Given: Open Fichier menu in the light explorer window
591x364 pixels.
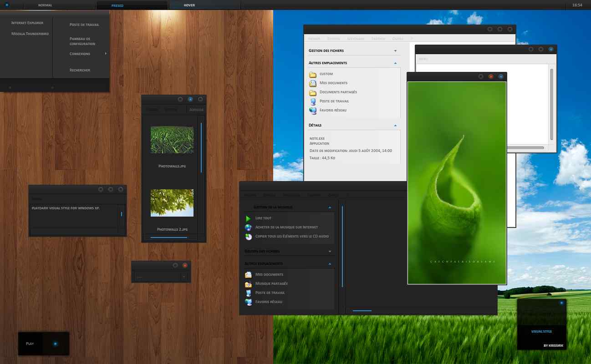Looking at the screenshot, I should click(x=314, y=39).
